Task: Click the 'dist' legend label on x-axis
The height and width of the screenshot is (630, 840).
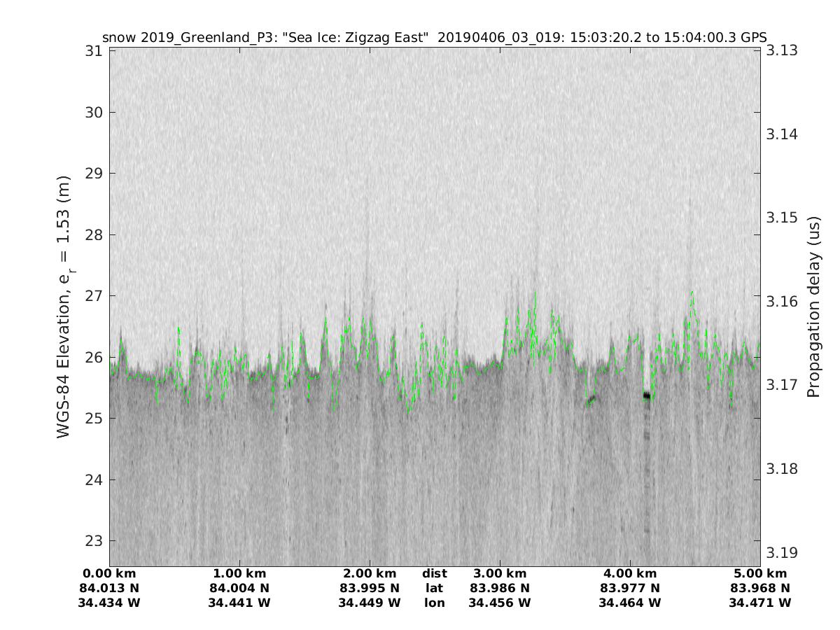Action: (x=434, y=573)
